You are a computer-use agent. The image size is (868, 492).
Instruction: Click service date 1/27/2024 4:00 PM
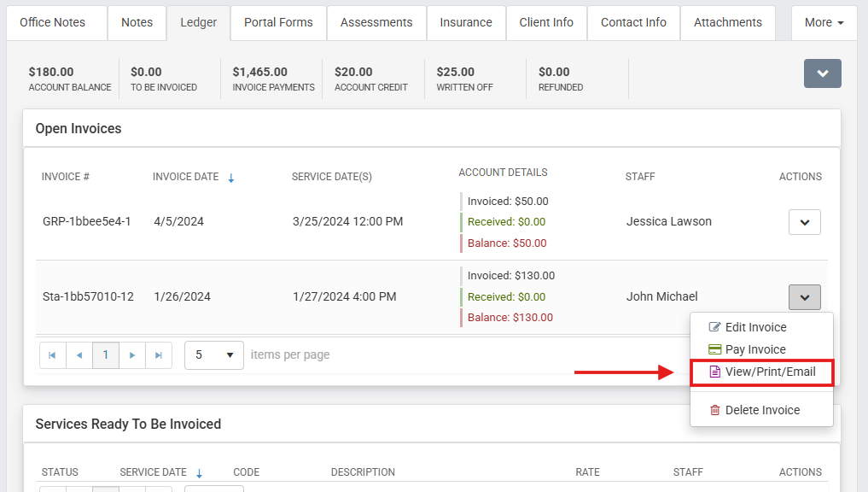click(344, 296)
